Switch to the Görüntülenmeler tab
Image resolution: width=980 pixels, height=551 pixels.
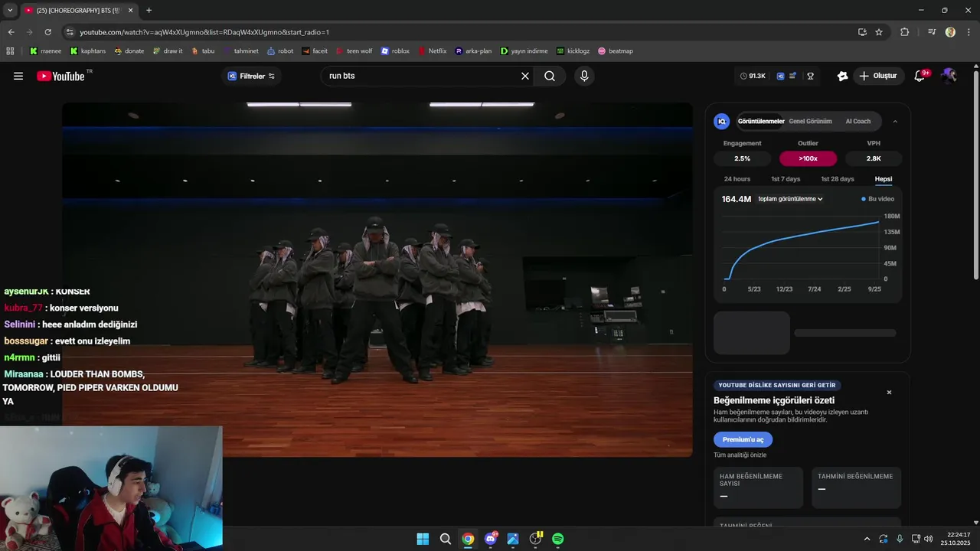761,121
